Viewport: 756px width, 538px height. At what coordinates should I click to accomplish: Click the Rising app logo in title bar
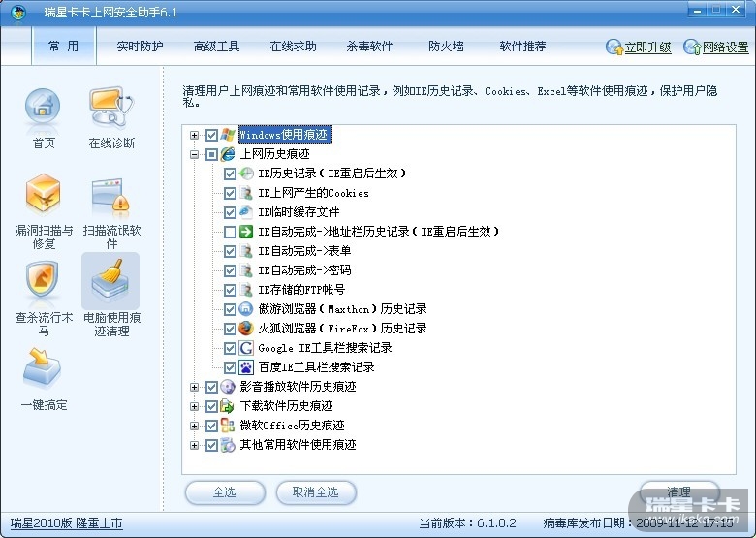pyautogui.click(x=18, y=12)
